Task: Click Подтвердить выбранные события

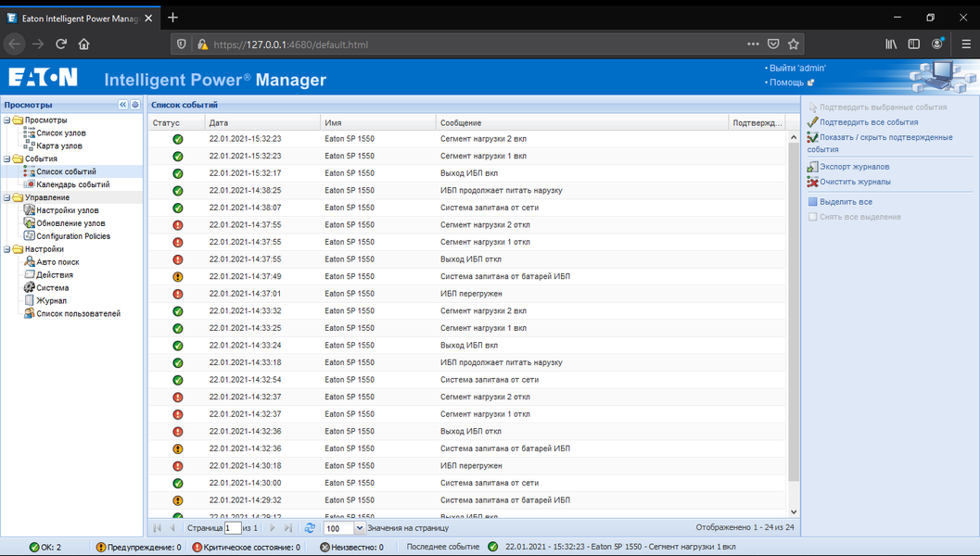Action: (884, 107)
